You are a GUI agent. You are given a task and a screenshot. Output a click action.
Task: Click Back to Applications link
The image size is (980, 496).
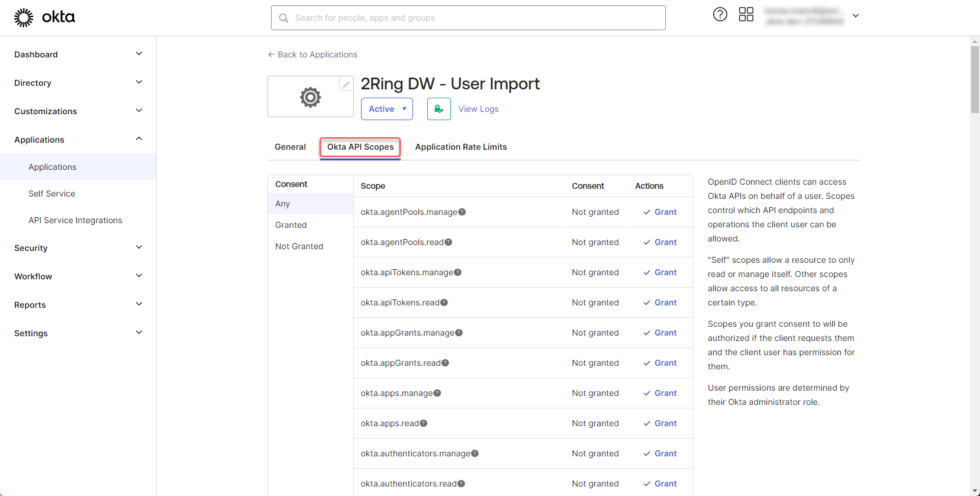point(312,54)
